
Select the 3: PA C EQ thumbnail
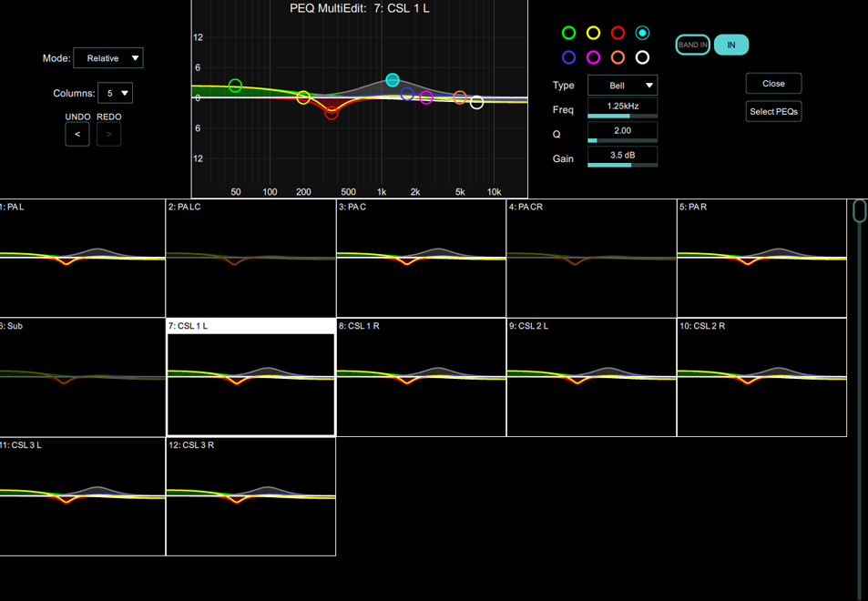422,259
